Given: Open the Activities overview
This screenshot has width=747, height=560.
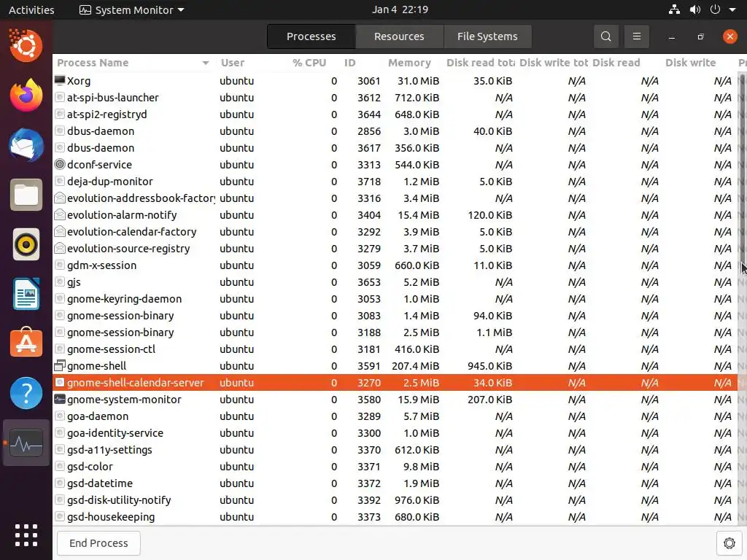Looking at the screenshot, I should pyautogui.click(x=31, y=9).
